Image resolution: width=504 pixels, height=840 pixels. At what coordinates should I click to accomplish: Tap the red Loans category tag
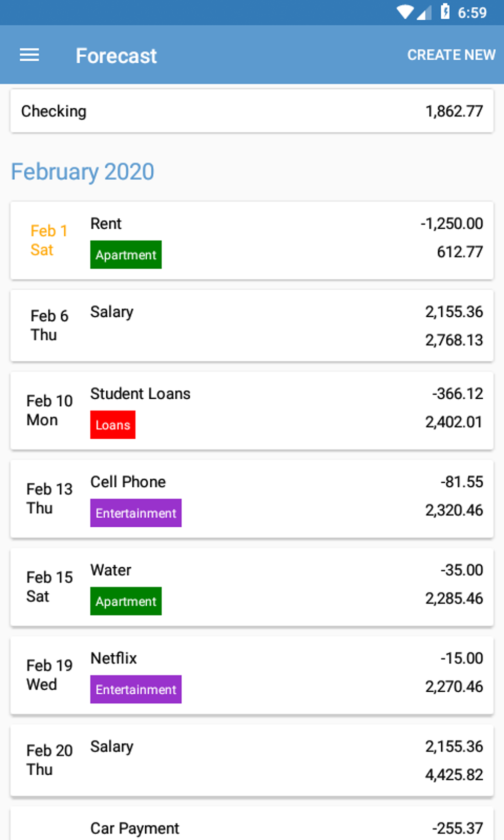113,425
